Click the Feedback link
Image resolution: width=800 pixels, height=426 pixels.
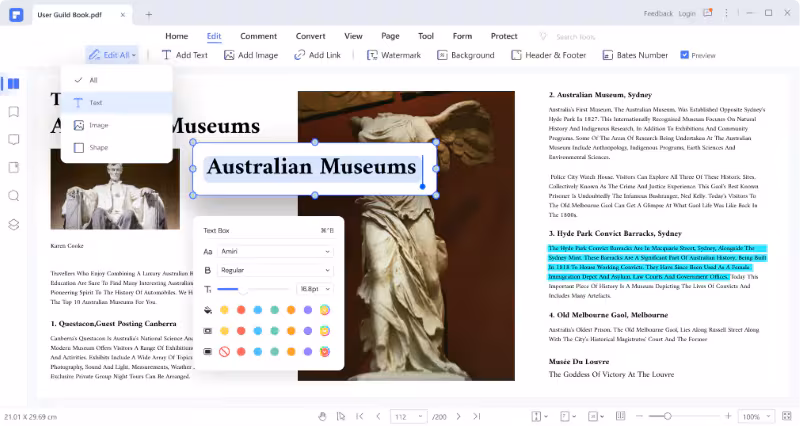[658, 14]
